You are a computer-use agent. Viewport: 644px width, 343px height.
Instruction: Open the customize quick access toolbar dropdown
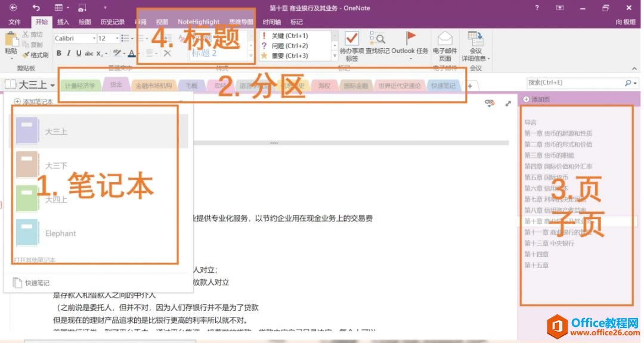[105, 7]
